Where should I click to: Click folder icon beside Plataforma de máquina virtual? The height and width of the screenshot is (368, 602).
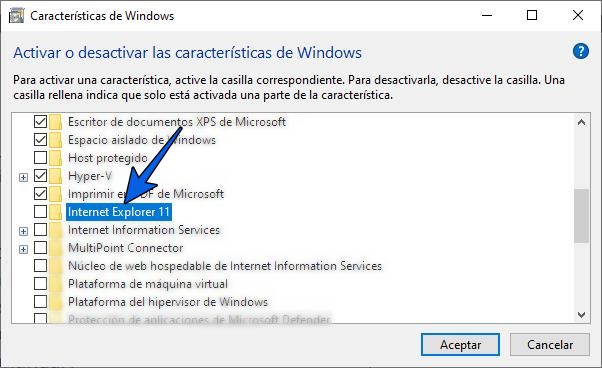[x=56, y=284]
